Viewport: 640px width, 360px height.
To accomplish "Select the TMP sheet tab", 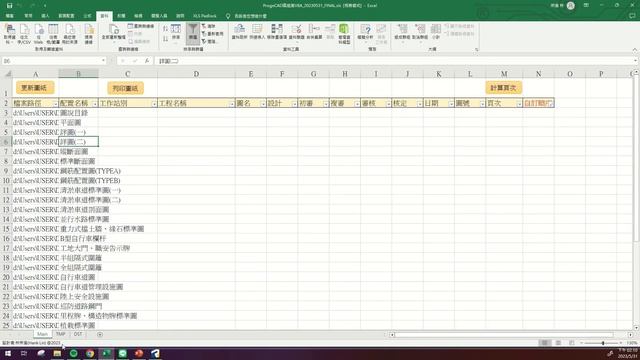I will click(60, 334).
